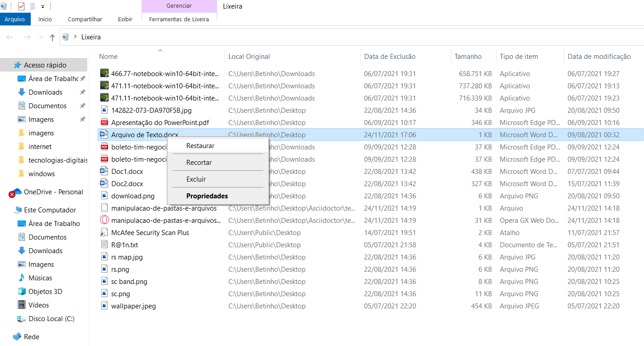This screenshot has width=644, height=346.
Task: Choose Recortar in the context menu
Action: click(x=218, y=163)
